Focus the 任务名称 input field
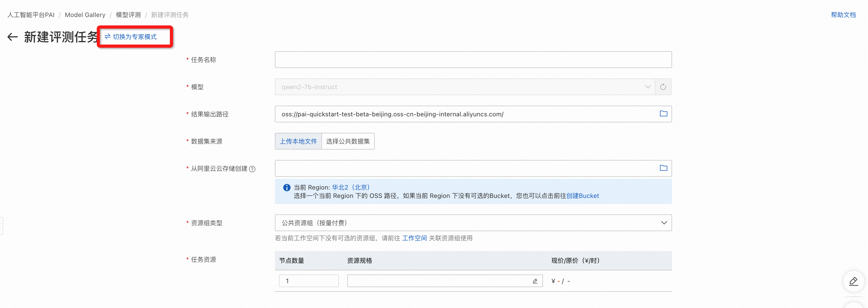The width and height of the screenshot is (868, 308). pyautogui.click(x=473, y=60)
